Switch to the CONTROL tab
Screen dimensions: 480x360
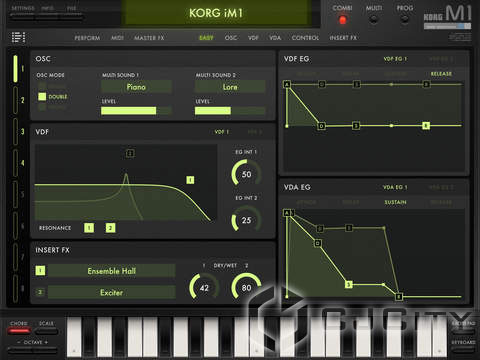pyautogui.click(x=305, y=38)
